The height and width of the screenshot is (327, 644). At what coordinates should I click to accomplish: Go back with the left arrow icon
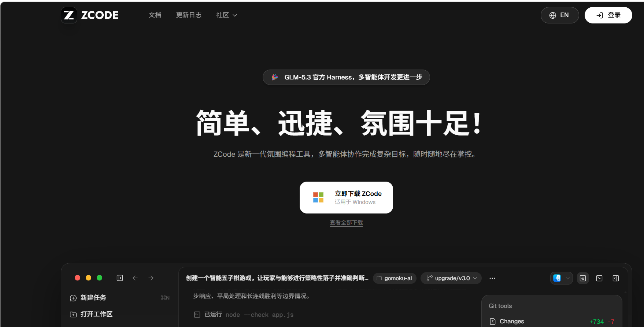pyautogui.click(x=135, y=278)
